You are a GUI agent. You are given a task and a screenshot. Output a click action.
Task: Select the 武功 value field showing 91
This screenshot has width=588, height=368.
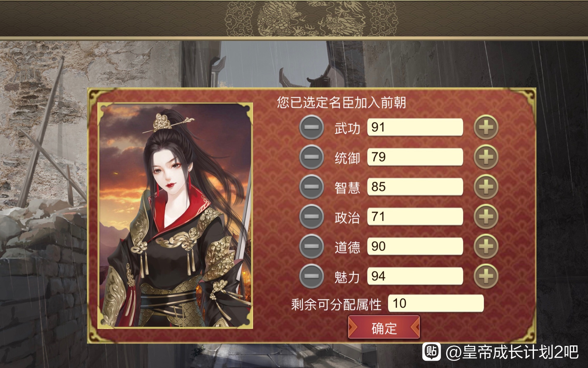click(415, 127)
